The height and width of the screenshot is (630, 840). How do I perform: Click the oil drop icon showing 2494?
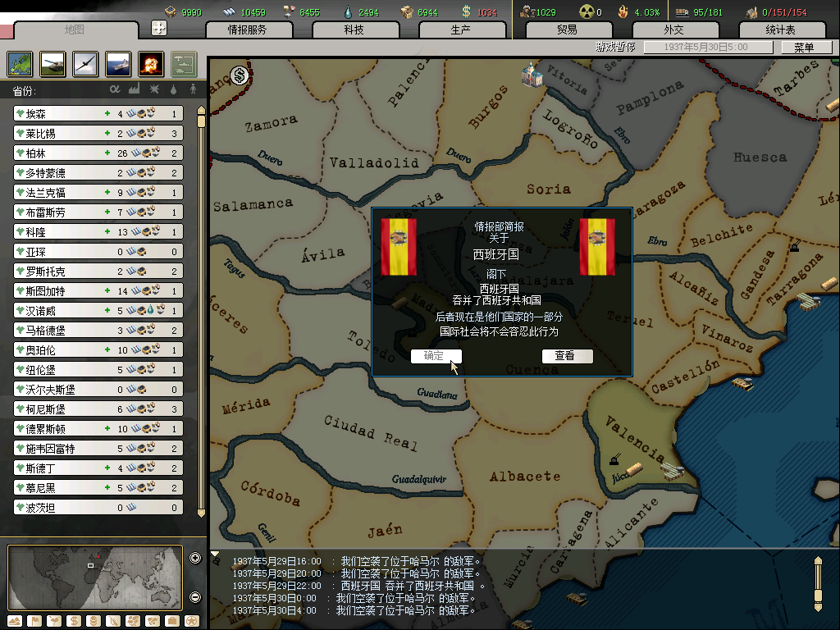click(x=348, y=11)
